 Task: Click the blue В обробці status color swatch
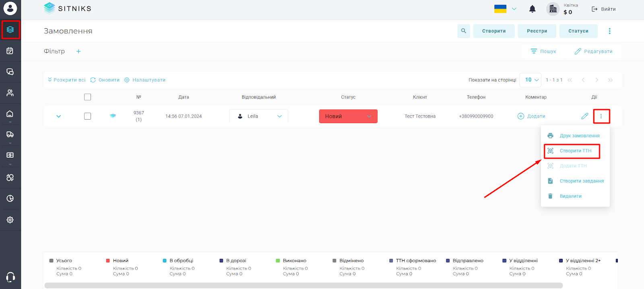pyautogui.click(x=165, y=261)
